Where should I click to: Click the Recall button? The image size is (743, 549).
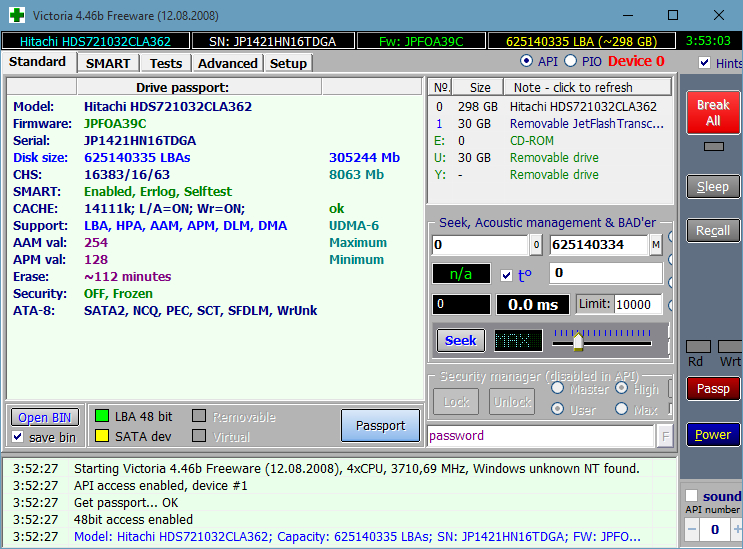[x=713, y=231]
